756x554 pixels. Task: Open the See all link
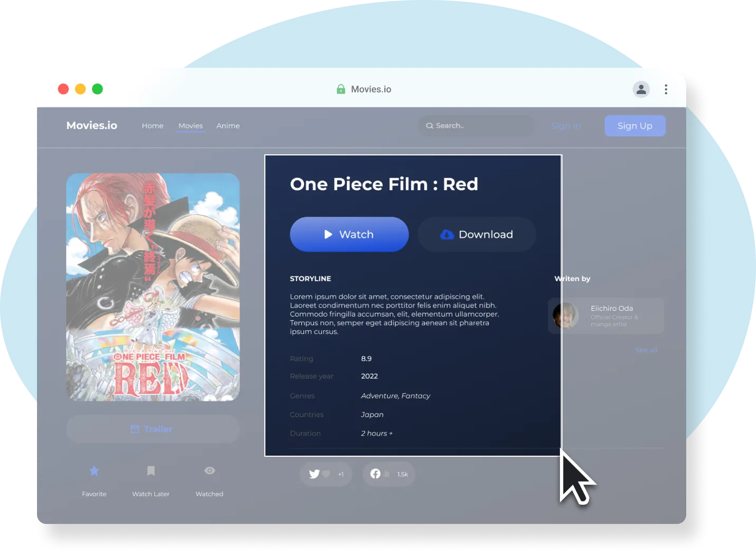tap(647, 350)
